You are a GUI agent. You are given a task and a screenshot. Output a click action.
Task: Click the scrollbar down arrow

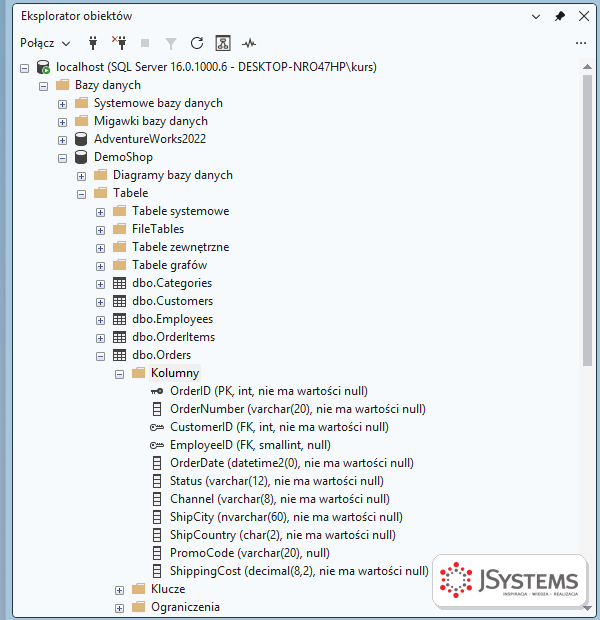pos(587,608)
